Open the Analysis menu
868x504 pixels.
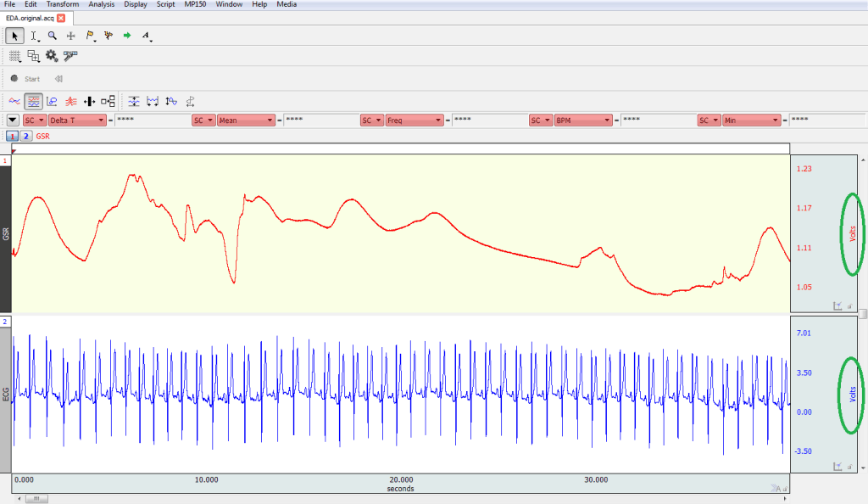[102, 4]
